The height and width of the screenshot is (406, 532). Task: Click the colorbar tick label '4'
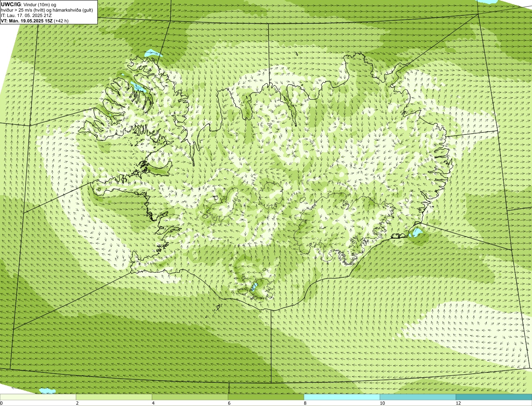tap(153, 403)
